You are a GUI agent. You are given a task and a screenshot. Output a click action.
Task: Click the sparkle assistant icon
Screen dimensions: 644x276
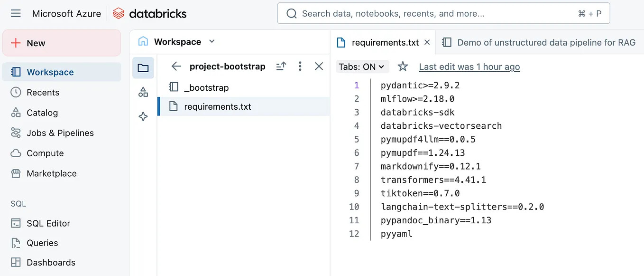143,116
